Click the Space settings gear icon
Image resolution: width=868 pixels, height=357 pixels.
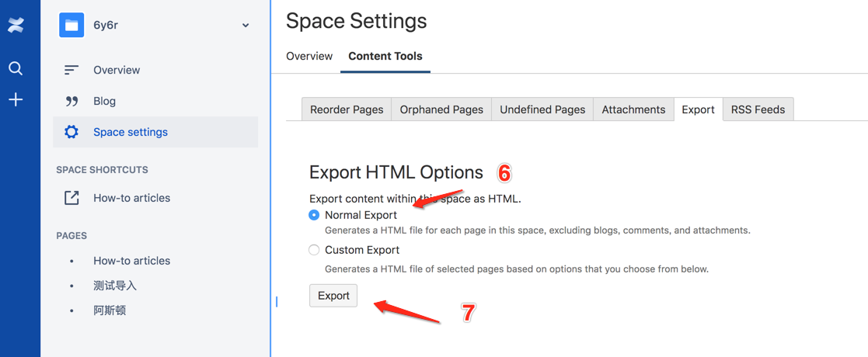pos(71,132)
